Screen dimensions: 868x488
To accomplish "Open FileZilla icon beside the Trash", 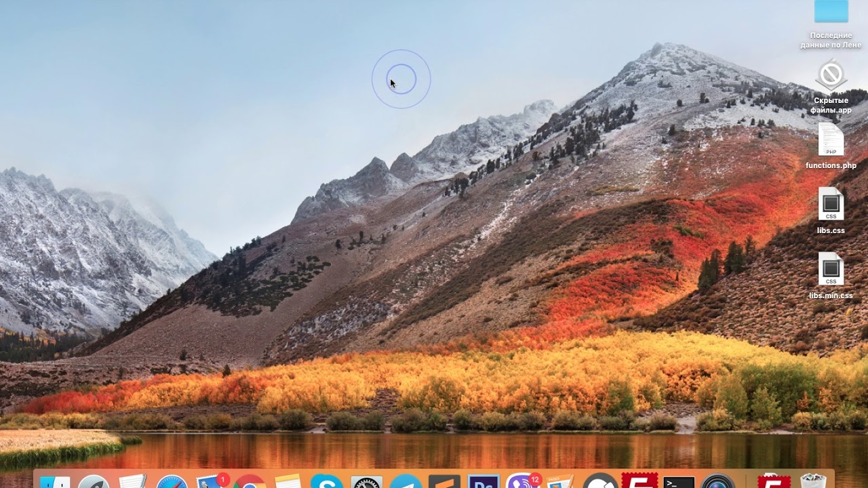I will pyautogui.click(x=774, y=481).
